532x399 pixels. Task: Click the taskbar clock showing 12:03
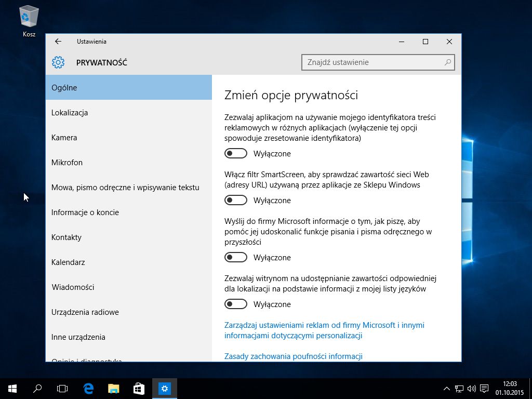coord(510,389)
